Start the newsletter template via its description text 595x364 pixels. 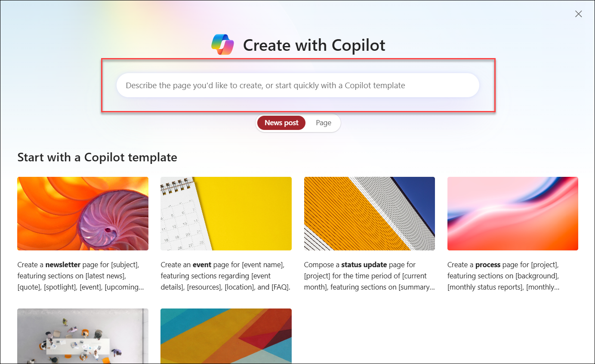[83, 276]
